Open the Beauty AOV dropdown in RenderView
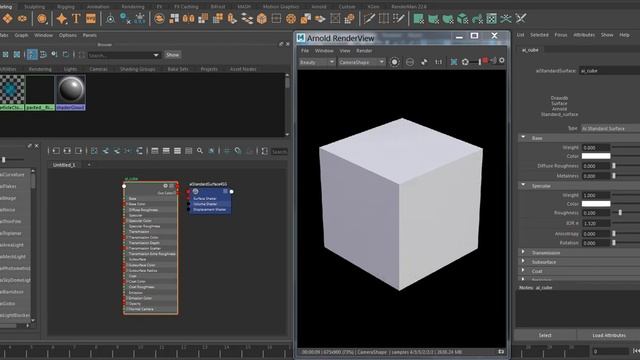Viewport: 640px width, 360px height. pos(317,62)
